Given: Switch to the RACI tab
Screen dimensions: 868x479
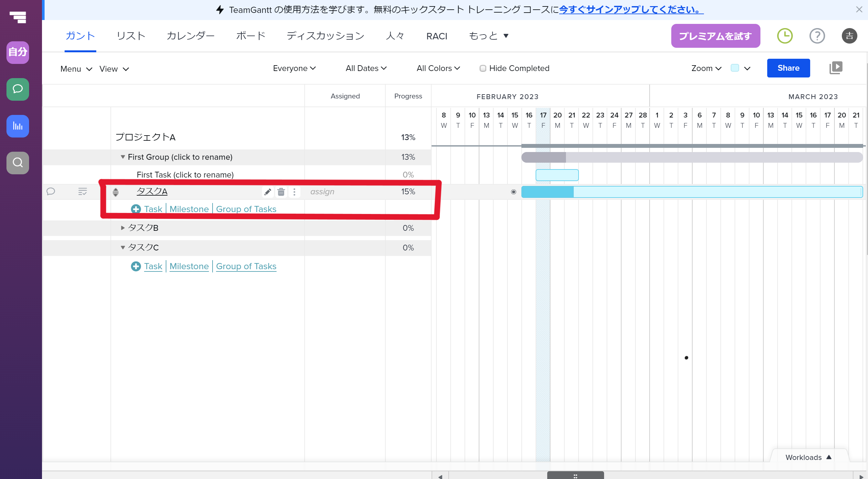Looking at the screenshot, I should [x=436, y=36].
